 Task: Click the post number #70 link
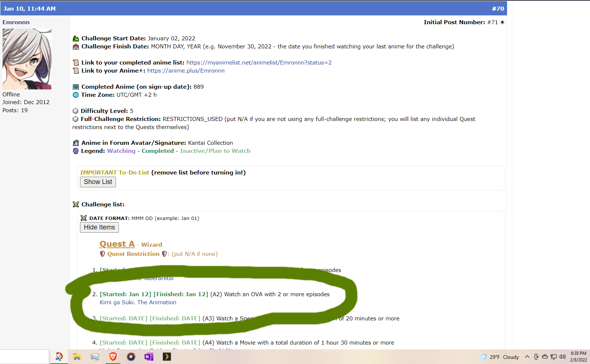[x=498, y=8]
